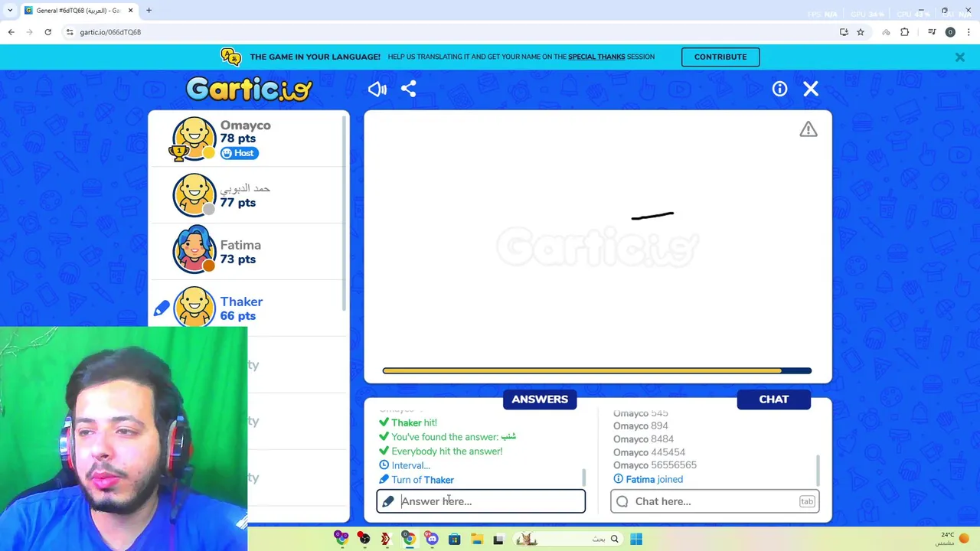
Task: Install app icon in the address bar
Action: [844, 32]
